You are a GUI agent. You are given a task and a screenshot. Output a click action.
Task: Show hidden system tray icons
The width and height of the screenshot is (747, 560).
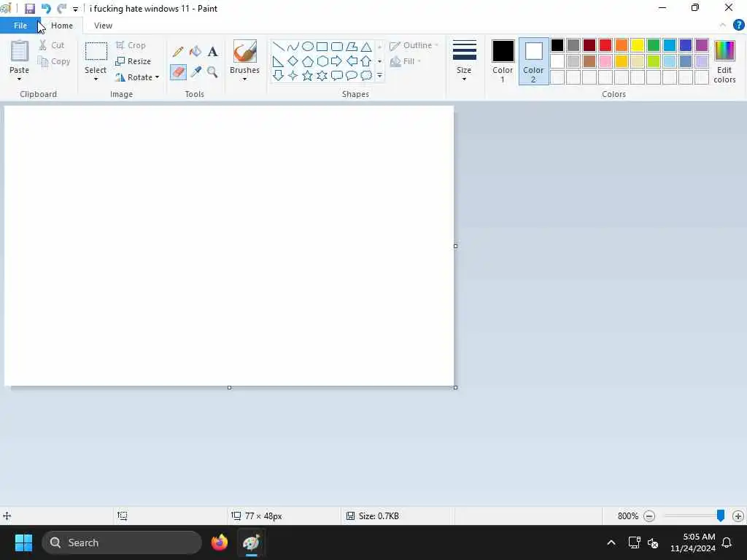(x=611, y=542)
